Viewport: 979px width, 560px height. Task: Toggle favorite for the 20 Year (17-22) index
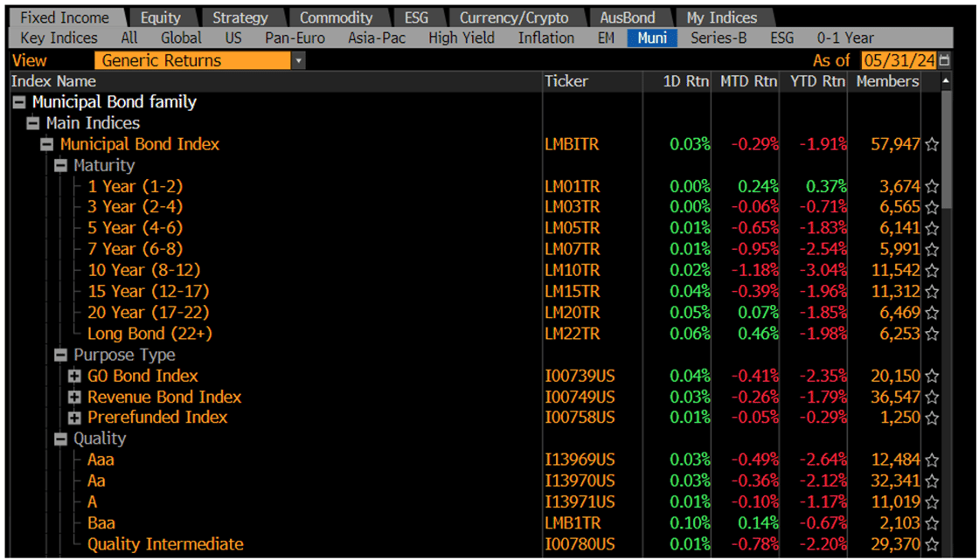click(931, 313)
